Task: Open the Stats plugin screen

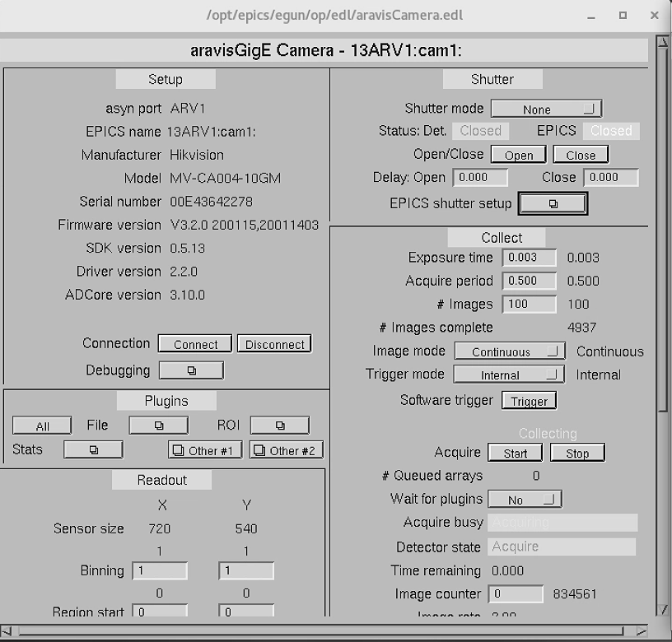Action: click(93, 449)
